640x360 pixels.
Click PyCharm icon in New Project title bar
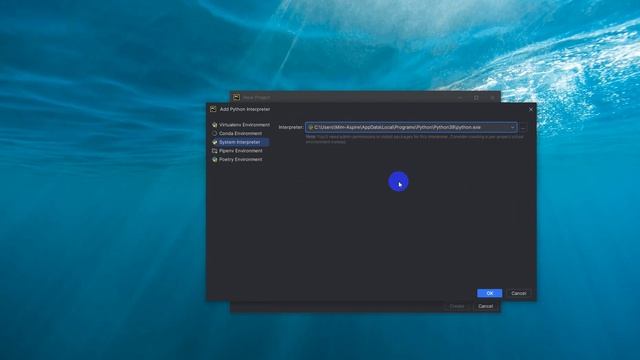click(x=236, y=98)
